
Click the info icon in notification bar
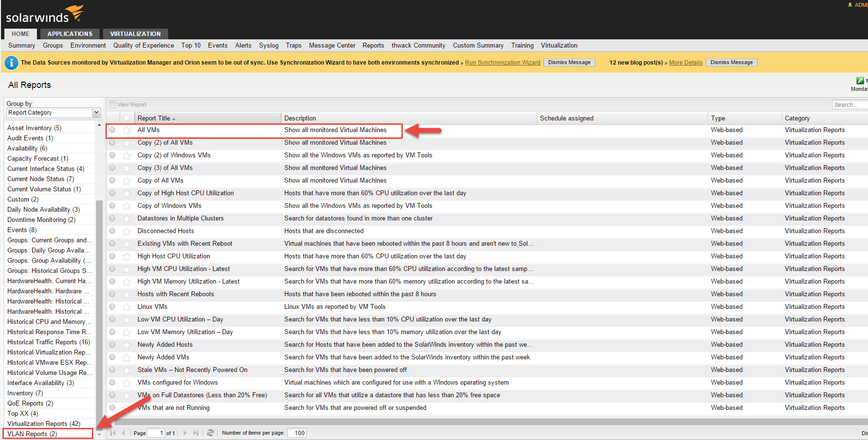click(x=11, y=63)
